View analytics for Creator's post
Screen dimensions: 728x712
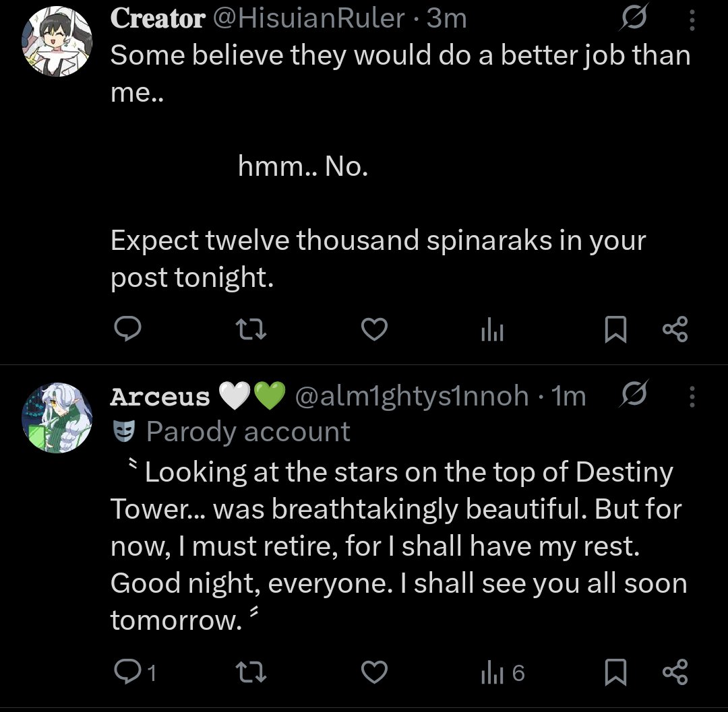pyautogui.click(x=492, y=330)
